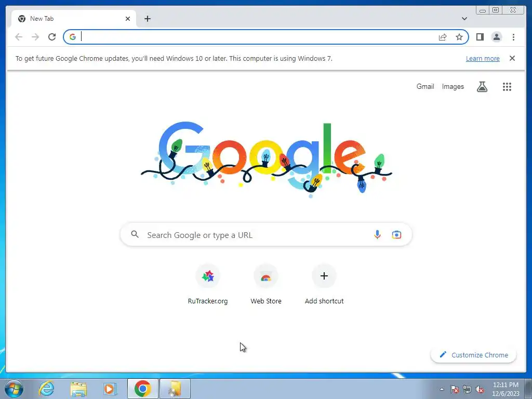Screen dimensions: 532x399
Task: Open Gmail link
Action: click(x=425, y=87)
